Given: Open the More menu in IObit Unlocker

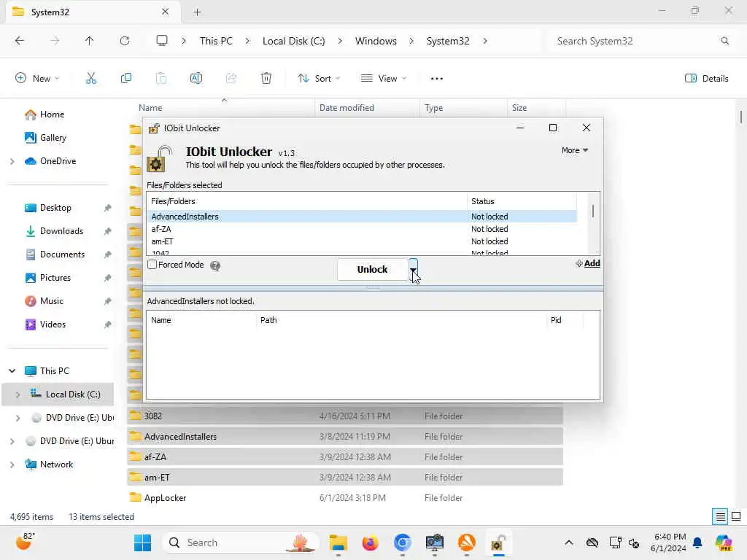Looking at the screenshot, I should pyautogui.click(x=575, y=150).
